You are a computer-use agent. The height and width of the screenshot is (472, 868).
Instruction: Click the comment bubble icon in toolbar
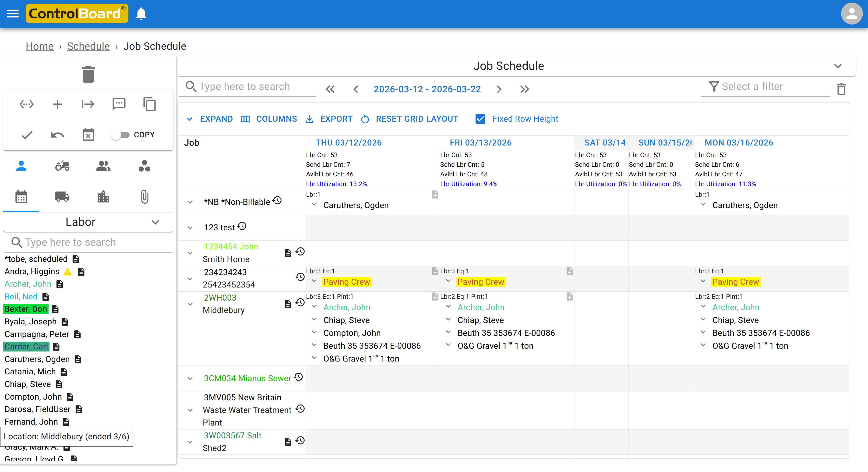click(119, 104)
